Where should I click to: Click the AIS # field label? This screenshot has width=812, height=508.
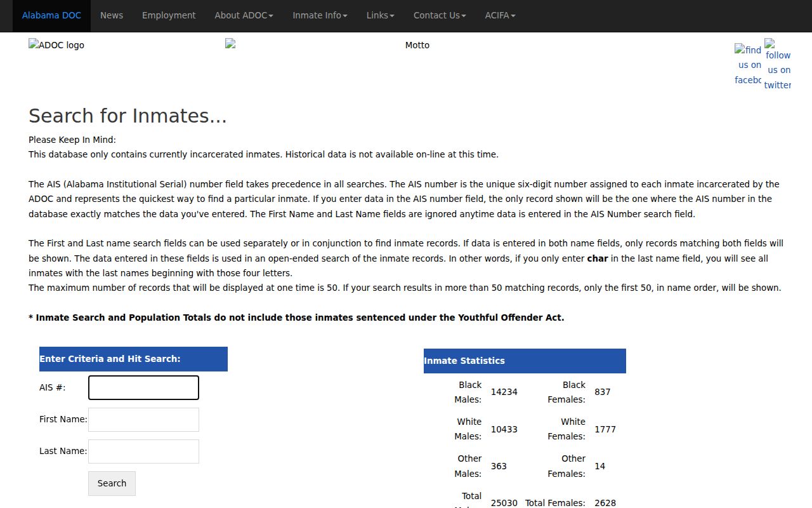coord(52,387)
